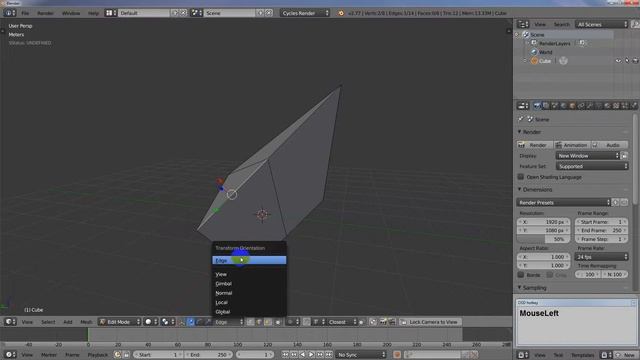Viewport: 640px width, 360px height.
Task: Open the Display New Window dropdown
Action: tap(588, 156)
